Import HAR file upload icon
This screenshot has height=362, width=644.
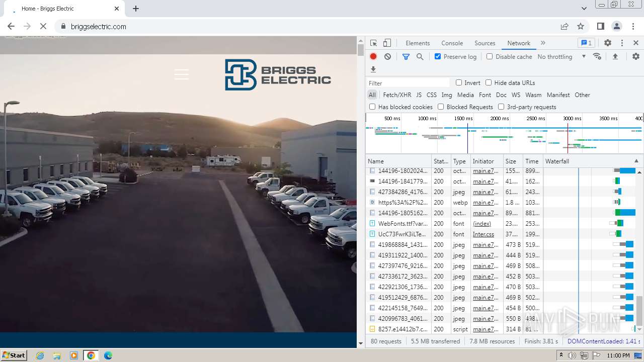point(615,57)
